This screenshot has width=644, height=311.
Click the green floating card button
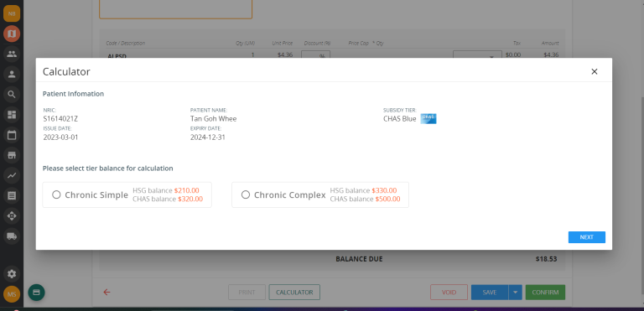pyautogui.click(x=36, y=293)
